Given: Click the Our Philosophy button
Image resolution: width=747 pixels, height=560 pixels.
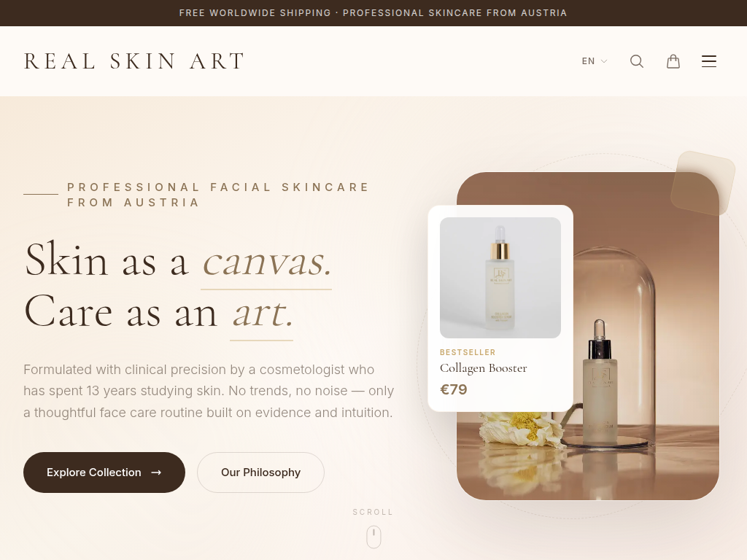Looking at the screenshot, I should [x=260, y=472].
